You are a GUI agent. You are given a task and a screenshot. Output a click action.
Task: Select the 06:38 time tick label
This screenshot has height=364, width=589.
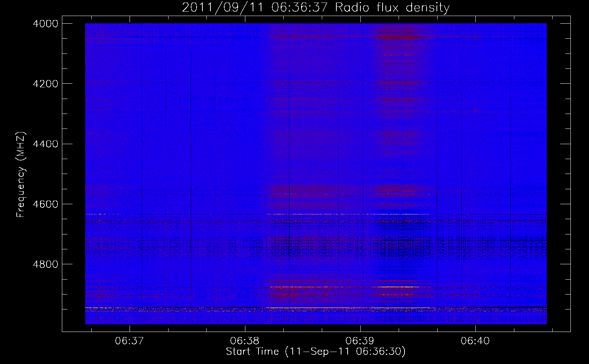pyautogui.click(x=245, y=341)
